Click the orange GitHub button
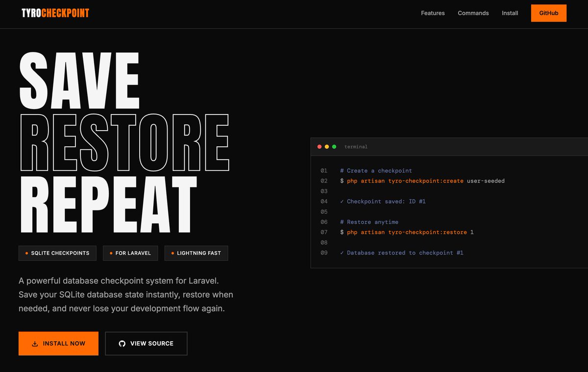 [x=548, y=13]
